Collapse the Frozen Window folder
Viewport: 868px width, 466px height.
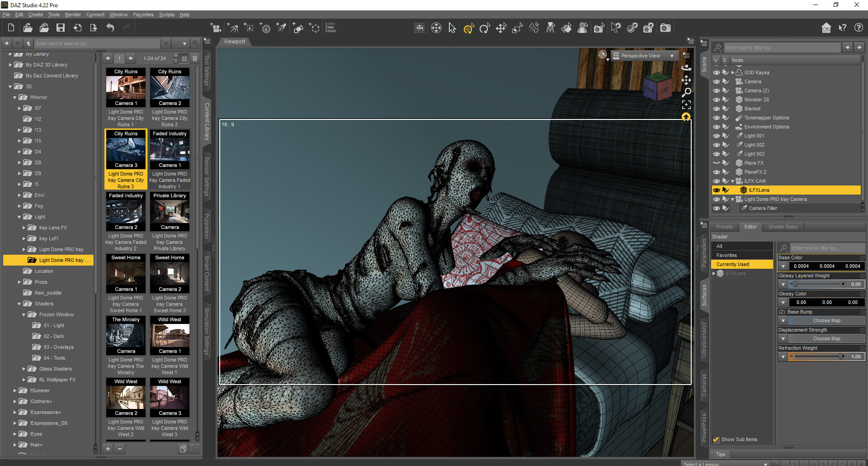[24, 314]
